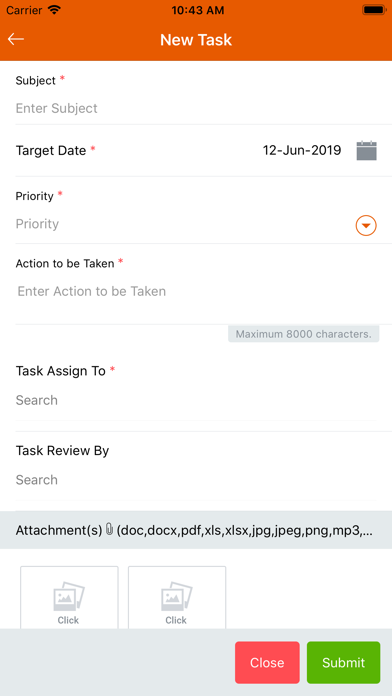392x696 pixels.
Task: Click the Task Review By search field
Action: [196, 480]
